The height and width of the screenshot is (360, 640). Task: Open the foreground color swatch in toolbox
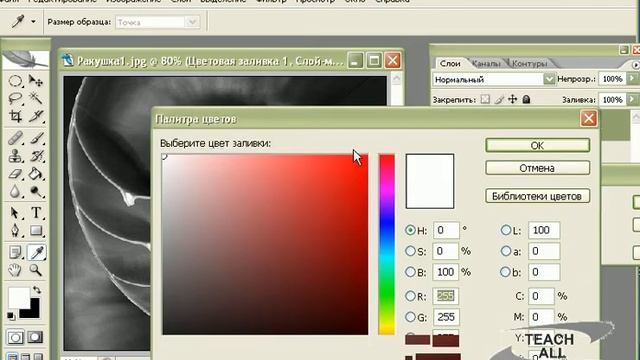coord(19,298)
